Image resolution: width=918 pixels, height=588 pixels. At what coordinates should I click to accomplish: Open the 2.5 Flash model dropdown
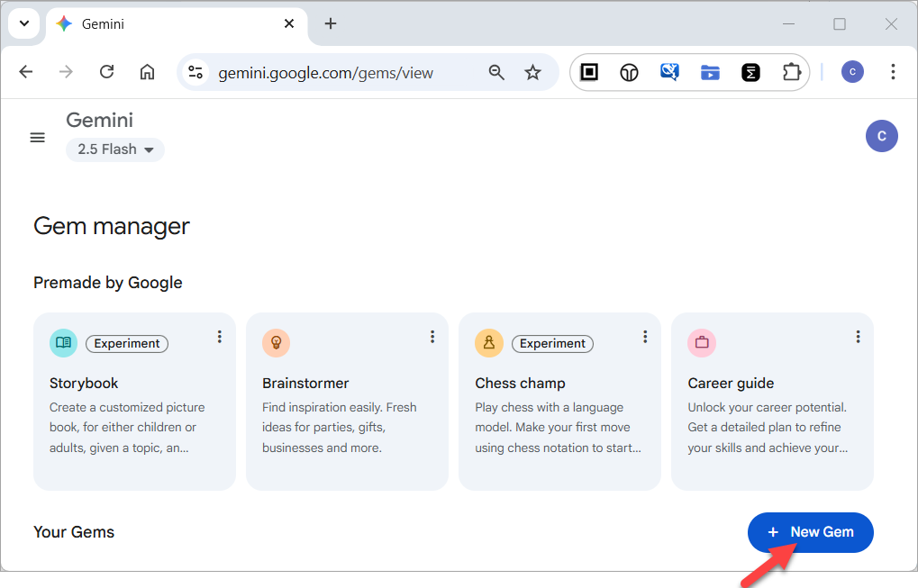[x=115, y=149]
